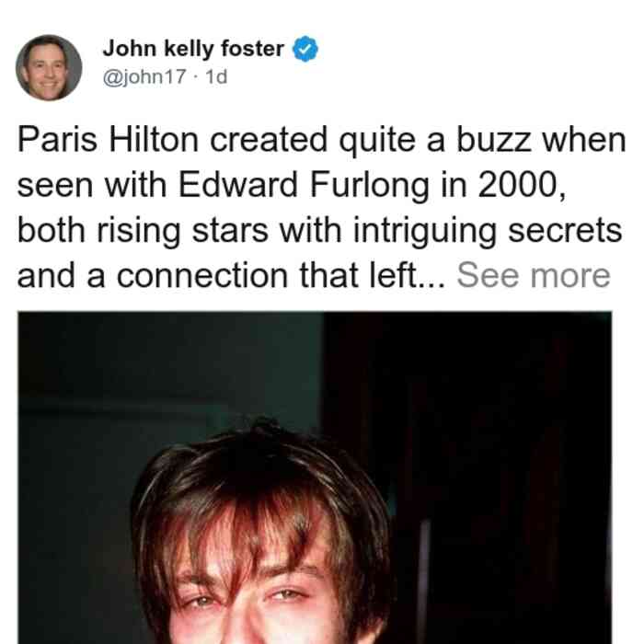Expand the post with See more
The height and width of the screenshot is (644, 644).
534,276
